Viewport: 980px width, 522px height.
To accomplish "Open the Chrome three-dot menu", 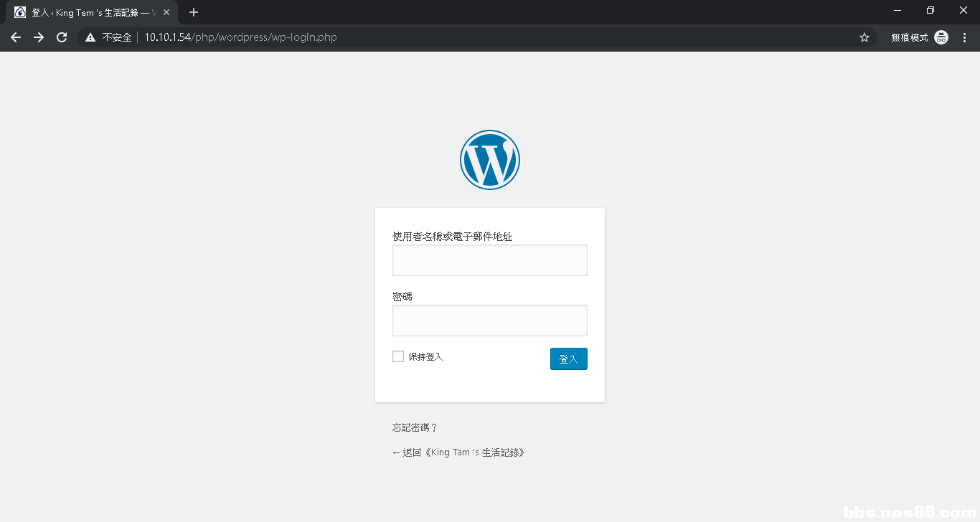I will pyautogui.click(x=964, y=37).
